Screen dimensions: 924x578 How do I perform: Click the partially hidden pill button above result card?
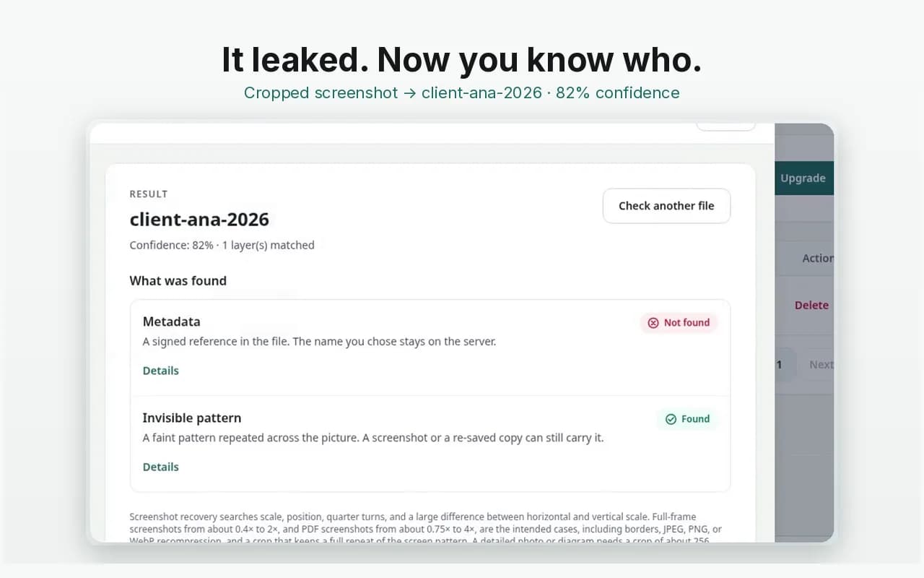725,127
